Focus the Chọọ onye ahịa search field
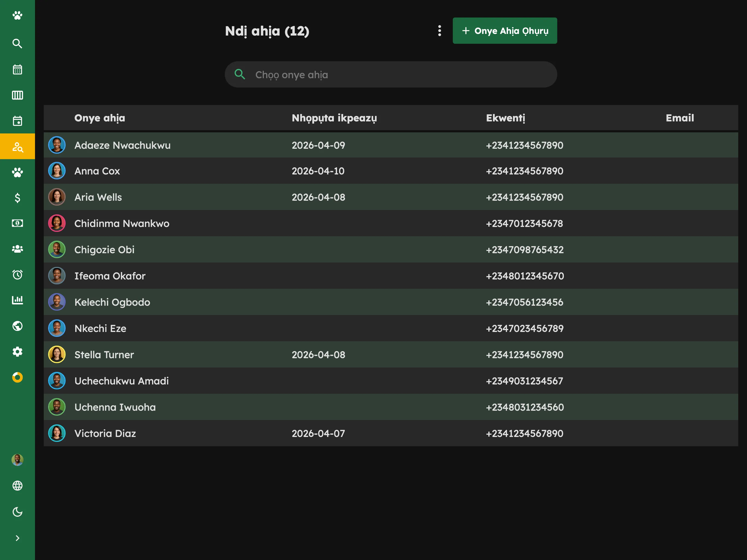The height and width of the screenshot is (560, 747). click(391, 75)
